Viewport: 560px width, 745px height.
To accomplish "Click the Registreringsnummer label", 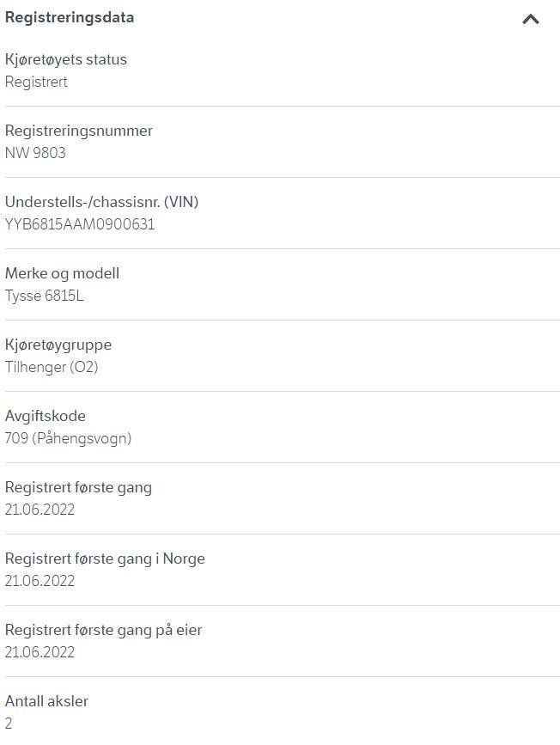I will (79, 131).
